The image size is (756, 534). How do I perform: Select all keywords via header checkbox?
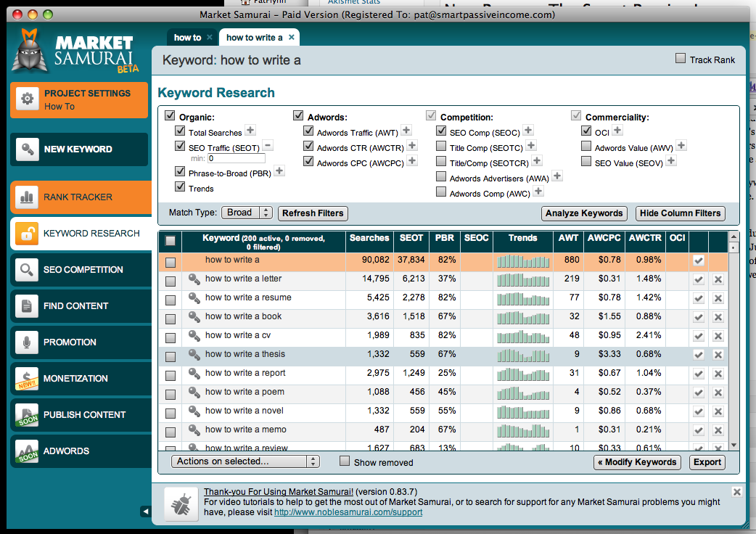pyautogui.click(x=170, y=240)
